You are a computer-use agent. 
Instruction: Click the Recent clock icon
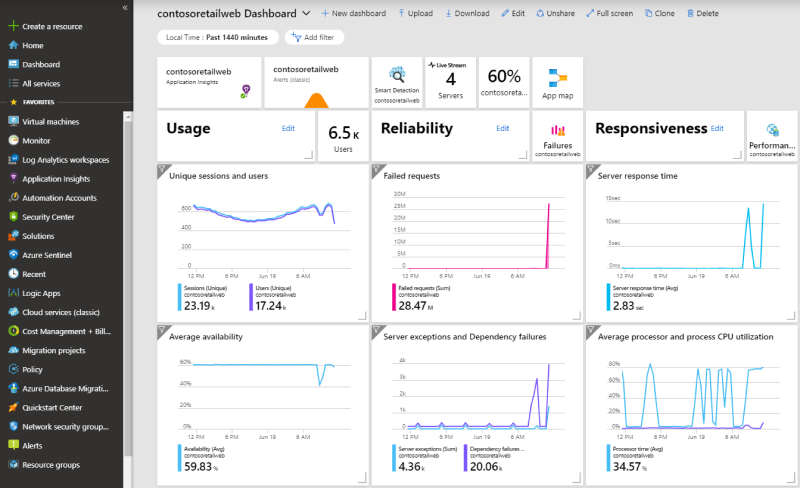(13, 274)
